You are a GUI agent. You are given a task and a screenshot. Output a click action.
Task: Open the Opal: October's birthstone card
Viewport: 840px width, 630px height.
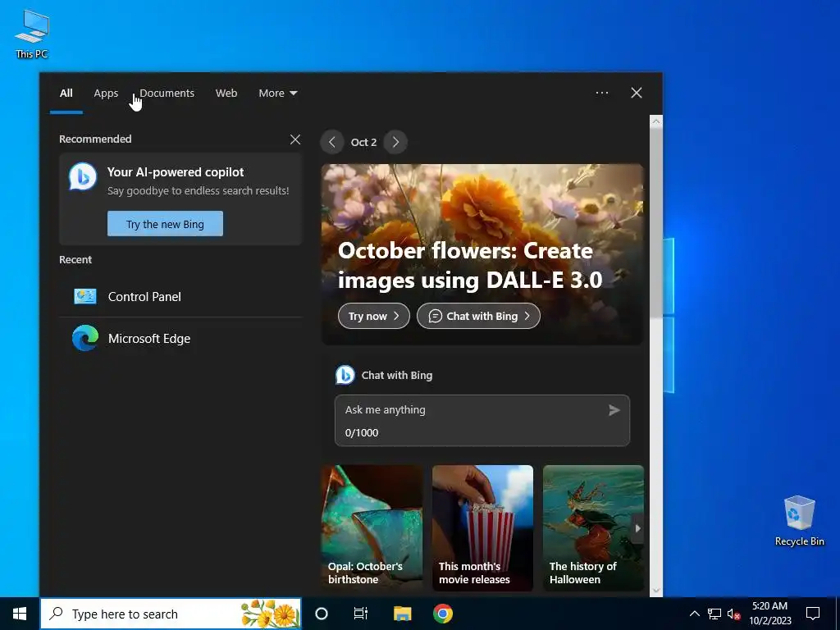click(372, 527)
